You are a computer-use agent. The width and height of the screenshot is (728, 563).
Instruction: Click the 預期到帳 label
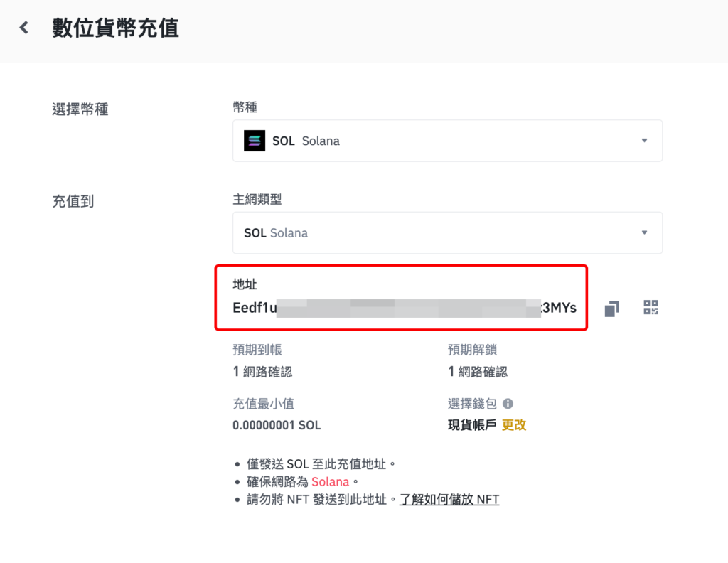pos(257,350)
